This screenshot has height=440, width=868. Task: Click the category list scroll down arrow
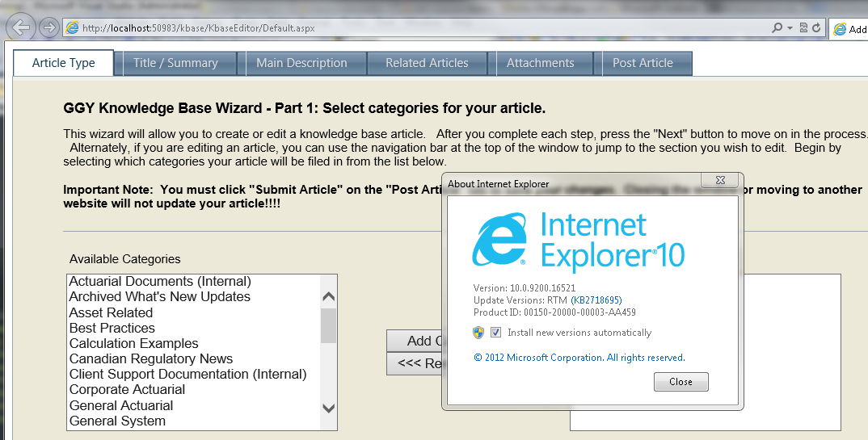coord(328,409)
